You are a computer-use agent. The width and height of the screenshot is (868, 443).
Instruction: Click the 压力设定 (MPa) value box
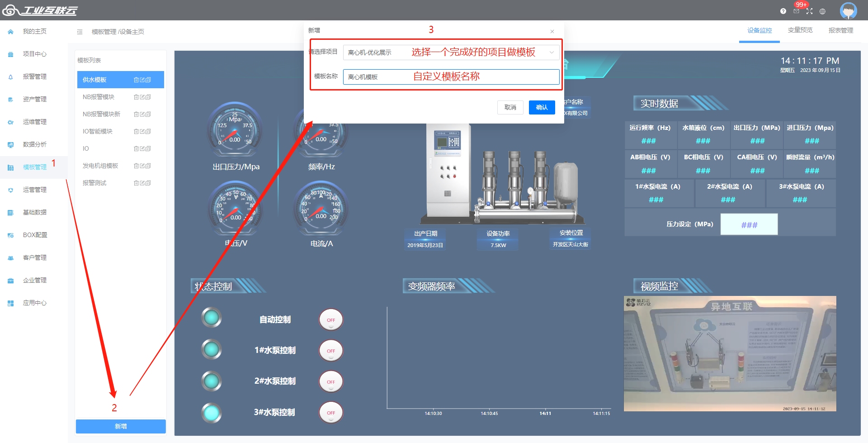[749, 224]
